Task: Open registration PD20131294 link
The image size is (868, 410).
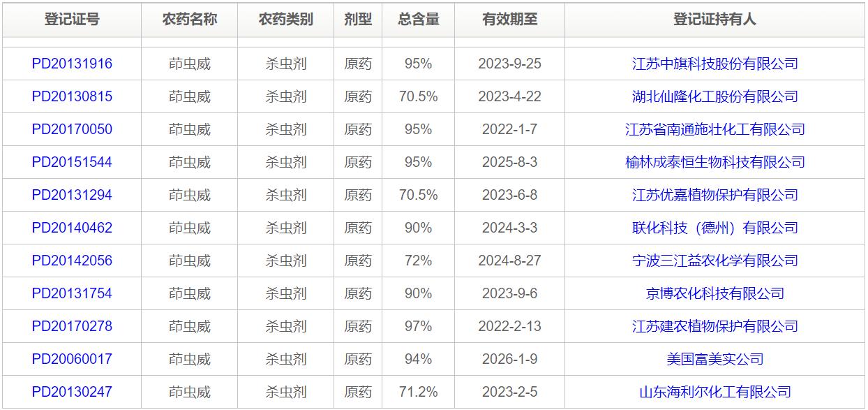Action: 72,195
